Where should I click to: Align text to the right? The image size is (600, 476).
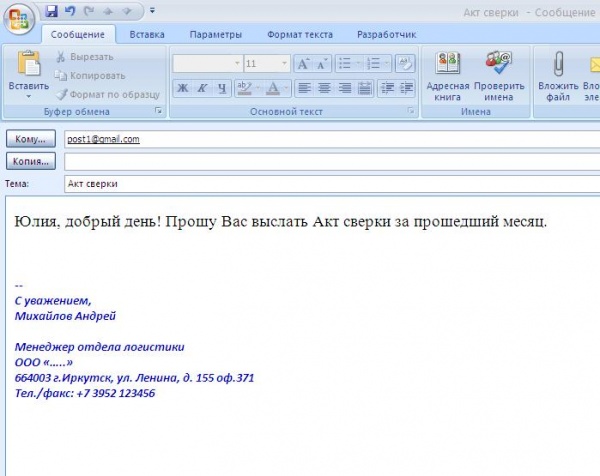click(x=345, y=88)
